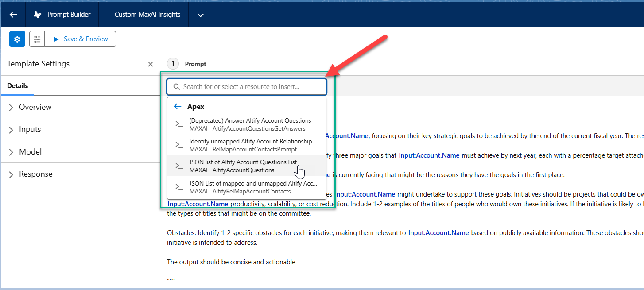
Task: Expand the Model section
Action: 30,152
